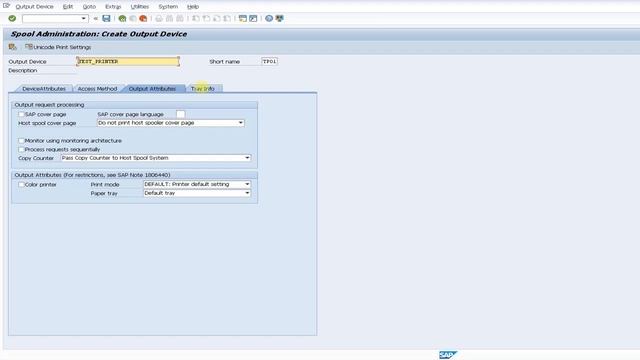Switch to the Tray Info tab
640x360 pixels.
203,89
